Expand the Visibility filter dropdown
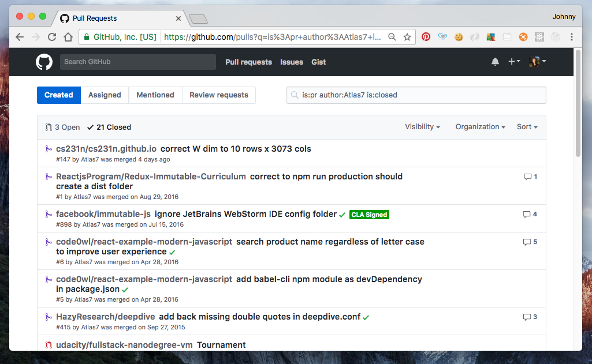 coord(422,127)
